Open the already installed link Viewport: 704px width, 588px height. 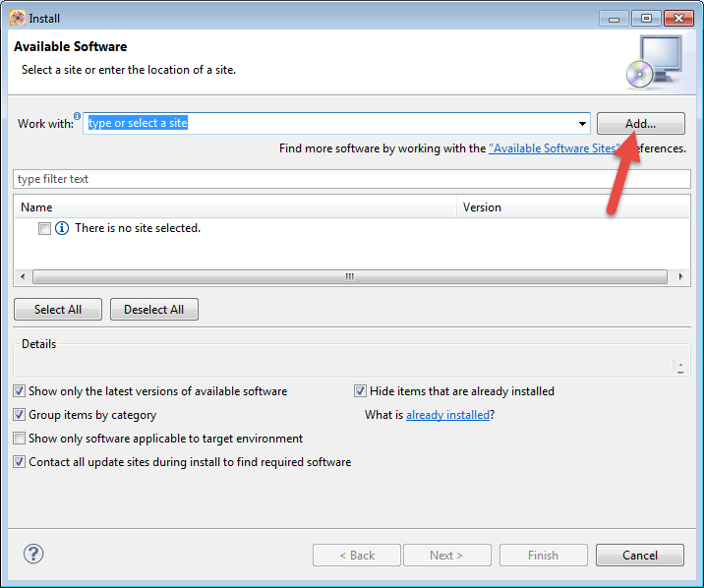tap(447, 415)
